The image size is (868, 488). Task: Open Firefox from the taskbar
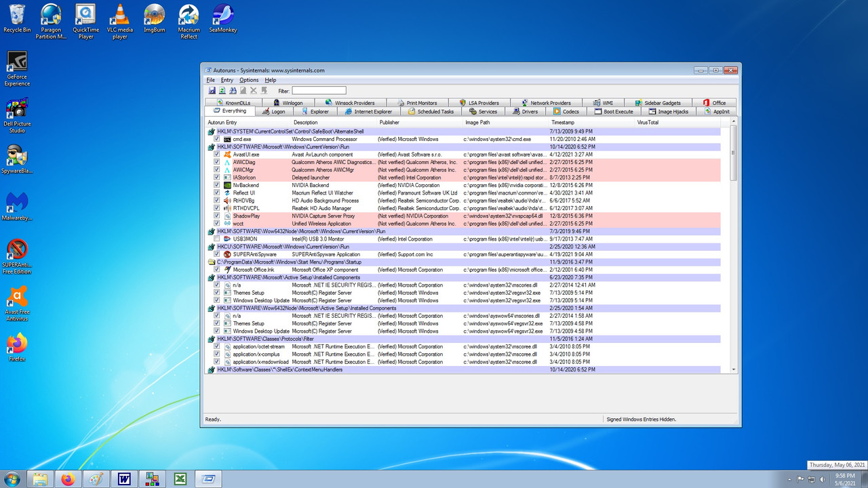click(68, 479)
